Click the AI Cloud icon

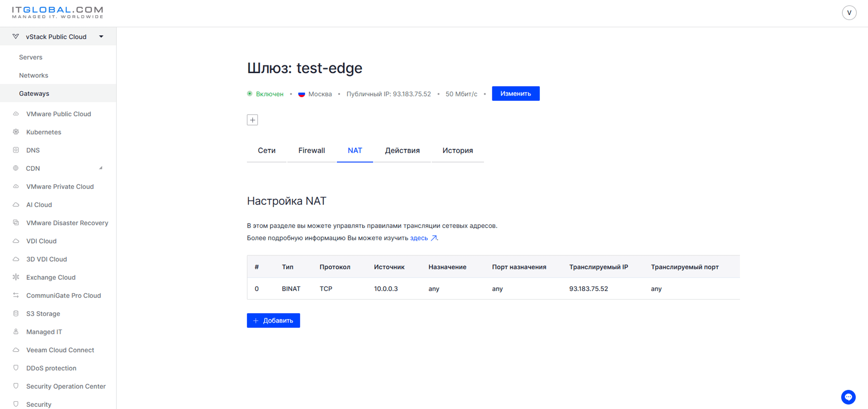coord(16,204)
